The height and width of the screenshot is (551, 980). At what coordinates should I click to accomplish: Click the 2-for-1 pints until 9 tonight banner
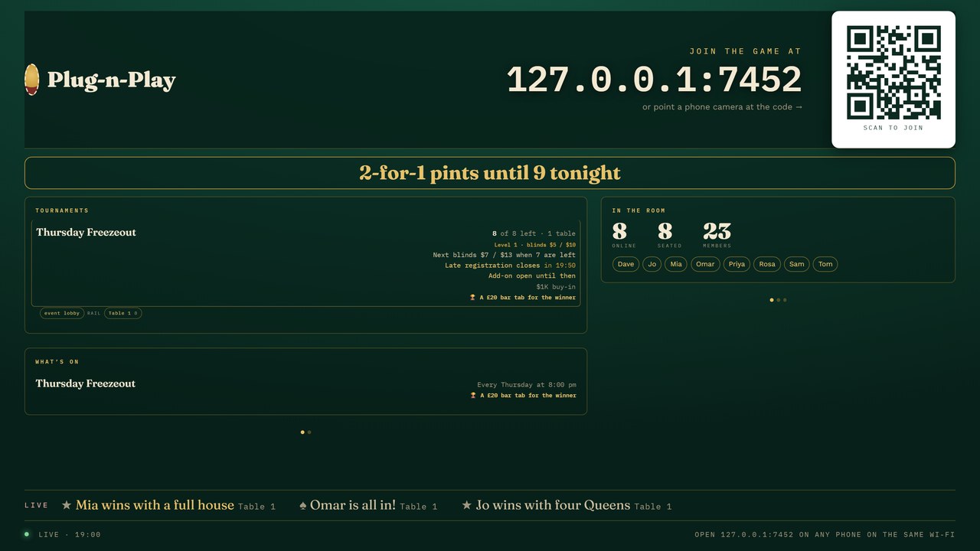click(x=490, y=173)
